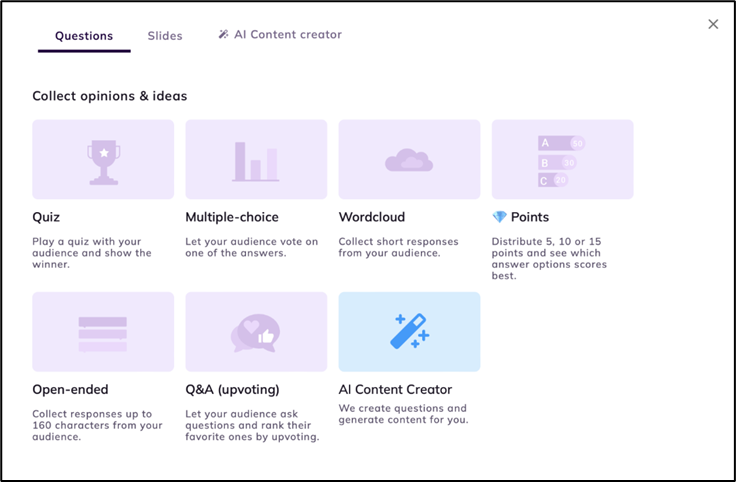
Task: Open the AI Content creator tab
Action: tap(280, 35)
